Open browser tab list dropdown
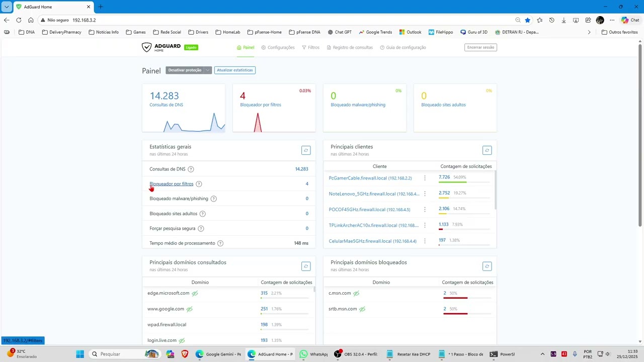Image resolution: width=644 pixels, height=362 pixels. (x=7, y=7)
